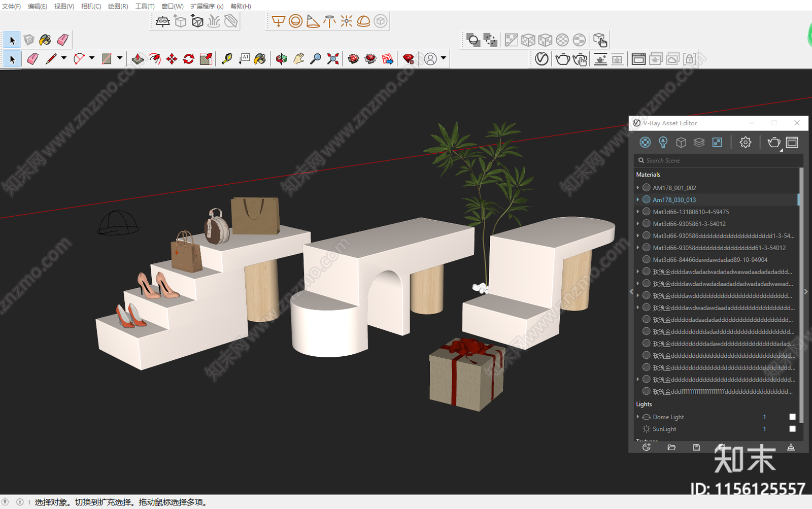Open the 视图(V) menu
Viewport: 812px width, 509px height.
(64, 6)
